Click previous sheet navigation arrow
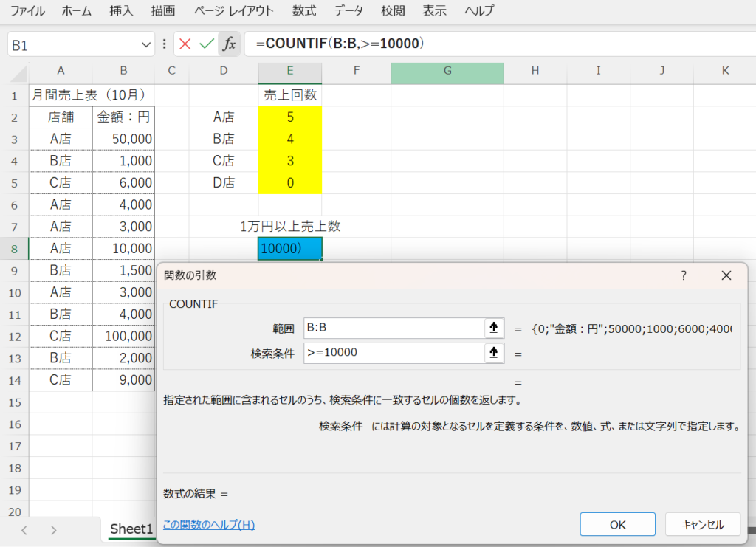Viewport: 756px width, 547px height. (x=24, y=530)
